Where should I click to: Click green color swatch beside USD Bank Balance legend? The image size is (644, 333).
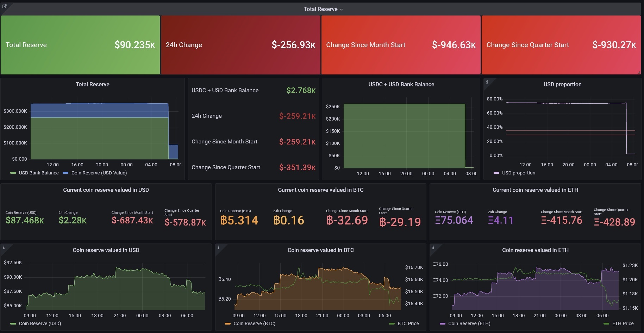pos(13,173)
